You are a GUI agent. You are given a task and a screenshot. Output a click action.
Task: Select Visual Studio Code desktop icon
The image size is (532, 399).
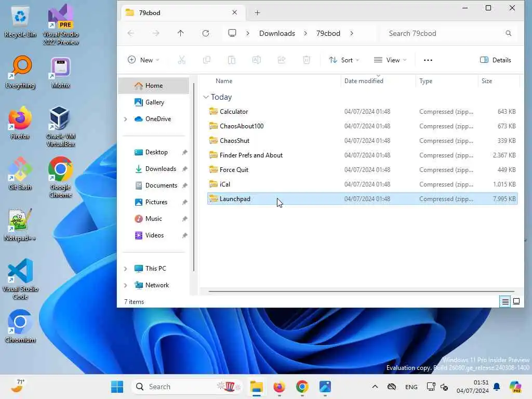coord(20,279)
